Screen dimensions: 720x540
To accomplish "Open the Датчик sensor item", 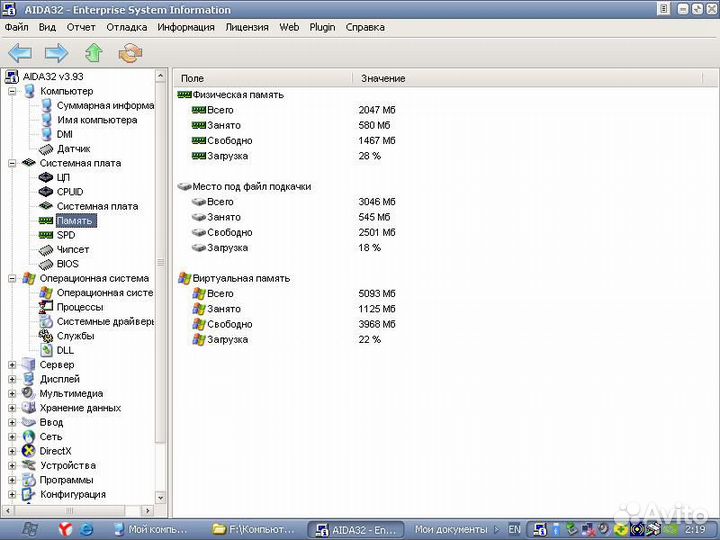I will point(73,149).
